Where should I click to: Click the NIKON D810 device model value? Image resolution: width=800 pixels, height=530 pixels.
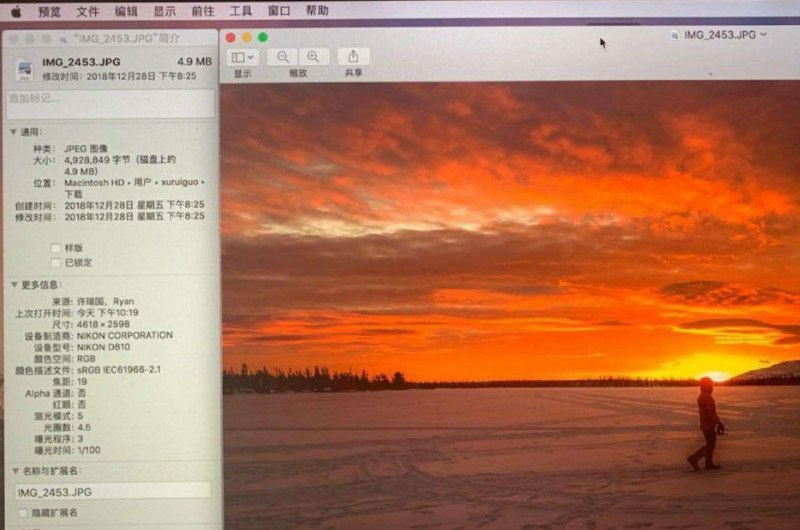pos(103,347)
